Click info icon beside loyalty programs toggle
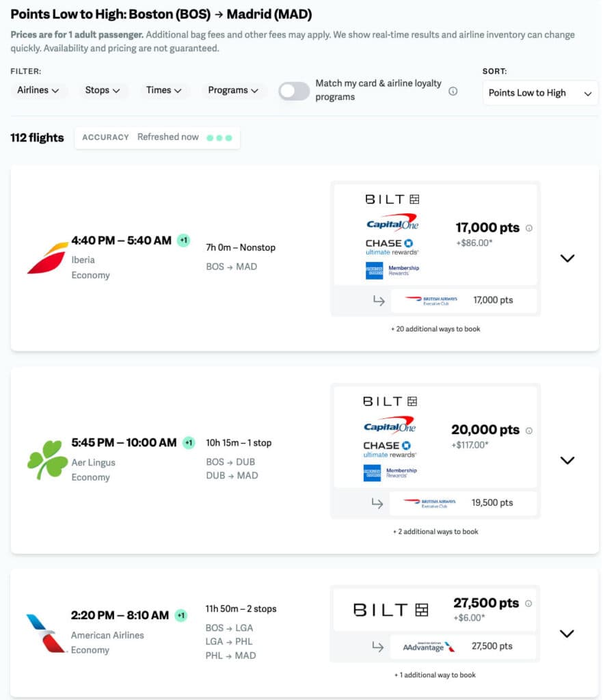 [x=453, y=91]
